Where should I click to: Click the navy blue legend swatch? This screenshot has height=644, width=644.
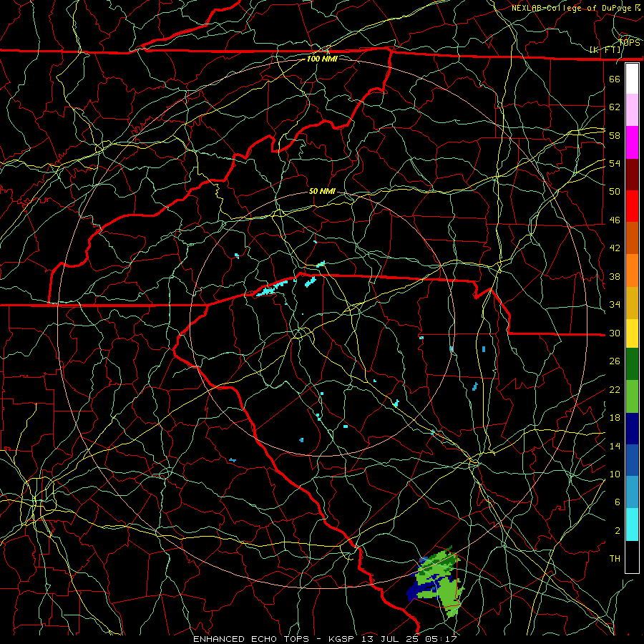[x=632, y=429]
